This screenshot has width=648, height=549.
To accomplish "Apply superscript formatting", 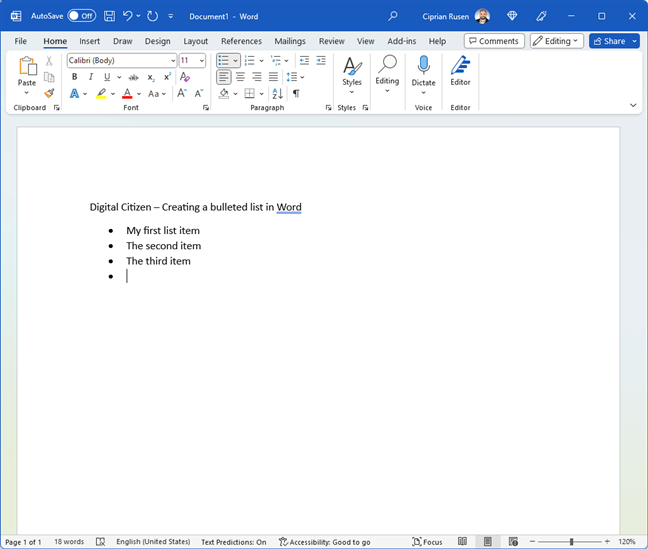I will pos(167,77).
